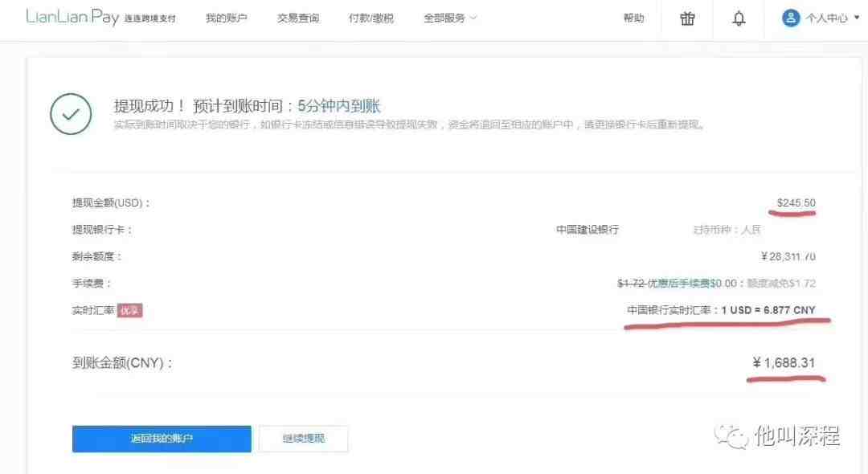The height and width of the screenshot is (474, 868).
Task: Click the 1 USD = 6.877 CNY rate
Action: (x=768, y=310)
